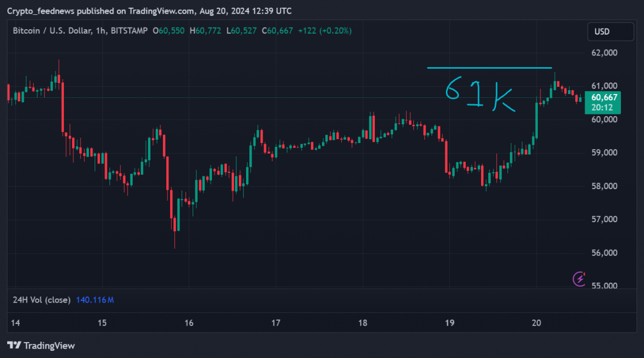Select the date label 20 on time axis
Image resolution: width=644 pixels, height=358 pixels.
tap(536, 323)
